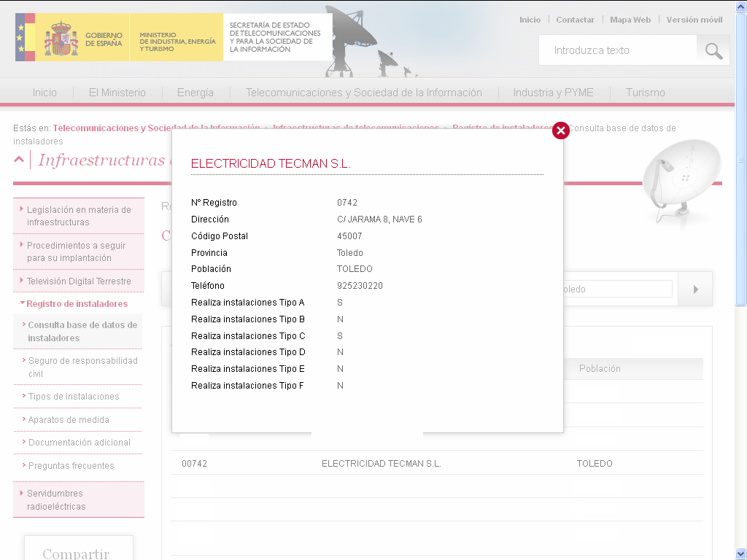Click the Ministerio de Industria, Energía y Turismo logo
The image size is (747, 560).
click(x=177, y=37)
